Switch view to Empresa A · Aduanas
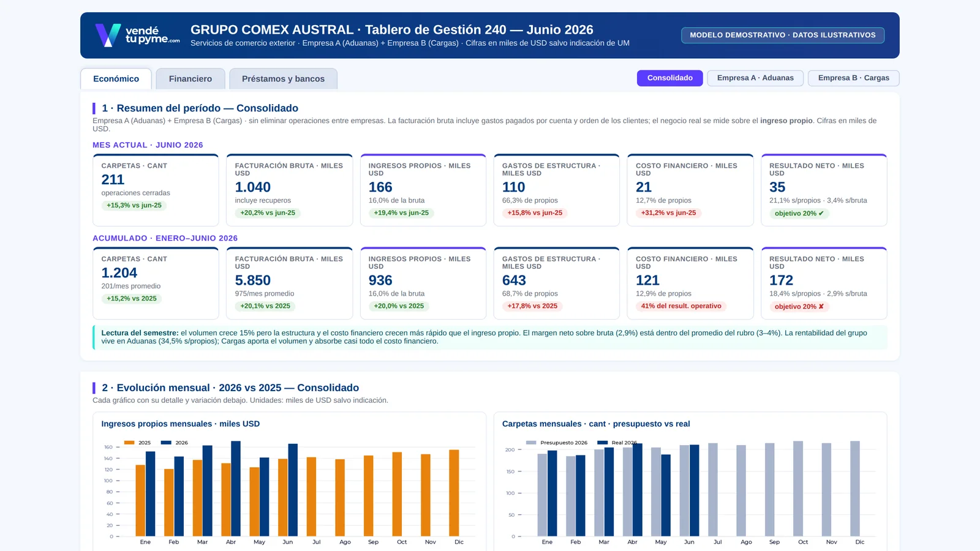980x551 pixels. [x=755, y=78]
